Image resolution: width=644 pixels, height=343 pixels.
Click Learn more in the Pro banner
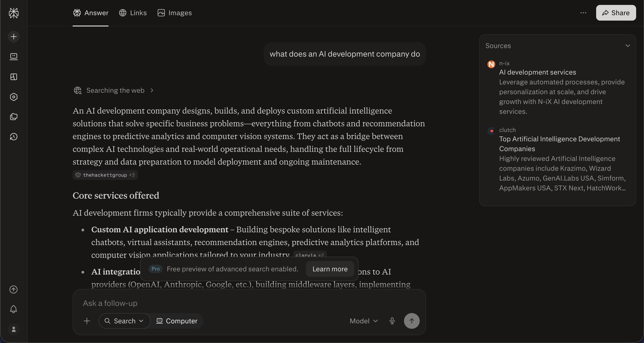(x=330, y=269)
